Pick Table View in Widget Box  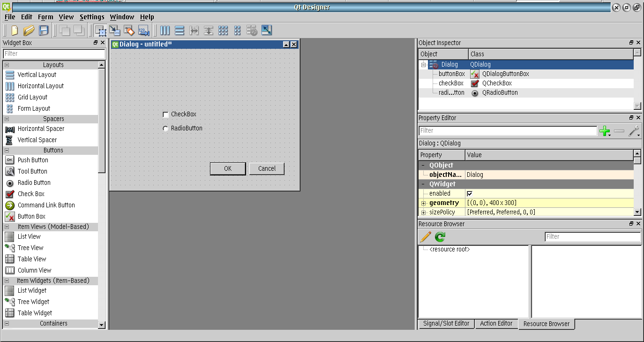pos(32,259)
